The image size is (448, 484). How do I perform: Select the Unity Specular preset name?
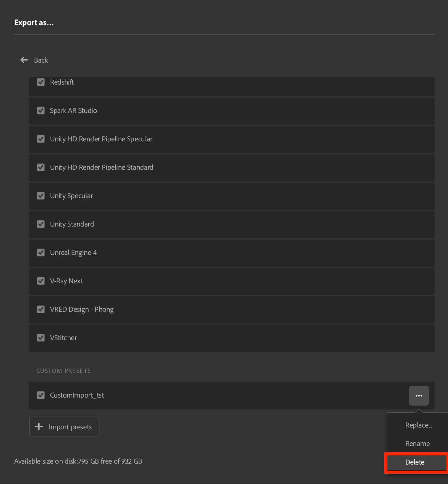[71, 196]
